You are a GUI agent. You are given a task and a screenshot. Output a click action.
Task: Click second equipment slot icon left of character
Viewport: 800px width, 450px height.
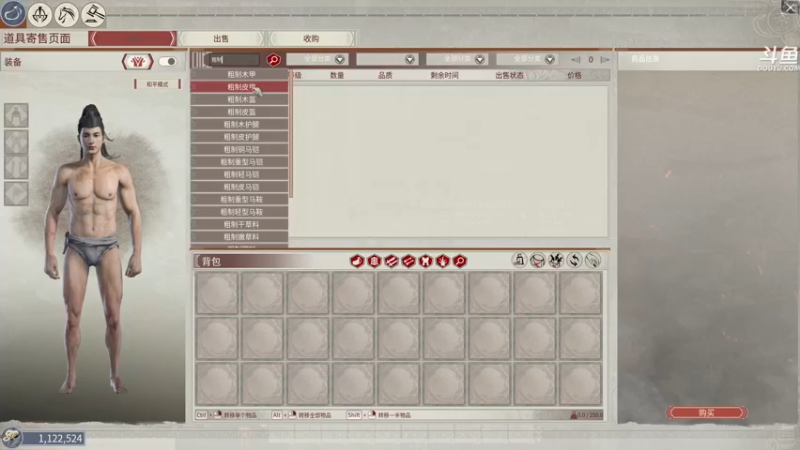16,142
